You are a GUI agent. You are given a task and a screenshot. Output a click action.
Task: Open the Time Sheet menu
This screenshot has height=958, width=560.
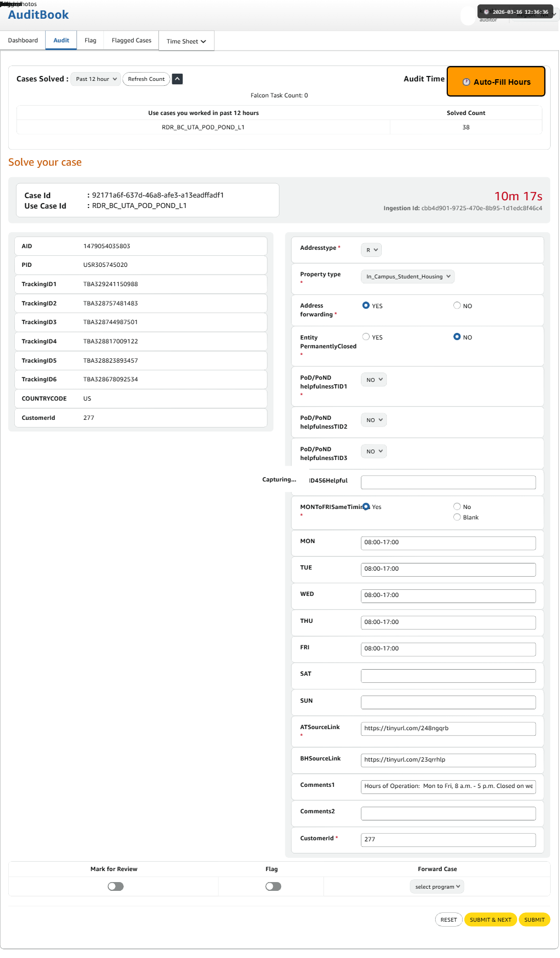click(x=186, y=41)
